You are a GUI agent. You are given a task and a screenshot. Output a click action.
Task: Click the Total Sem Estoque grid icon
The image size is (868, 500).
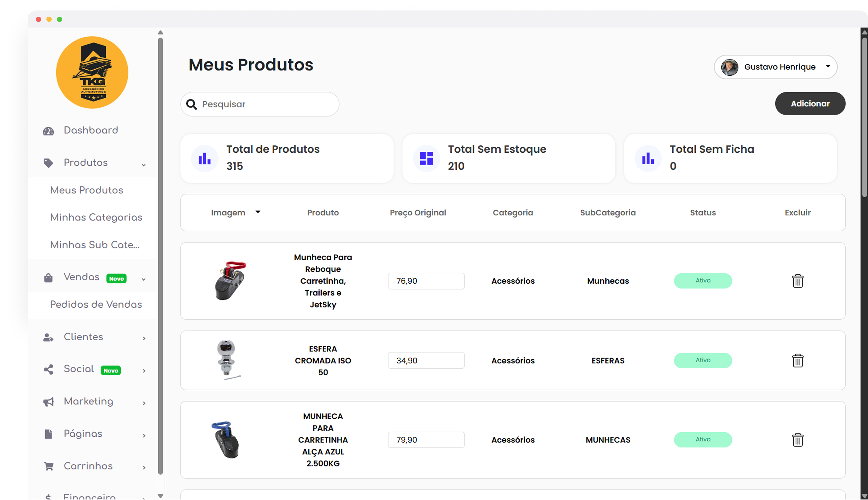[x=426, y=158]
